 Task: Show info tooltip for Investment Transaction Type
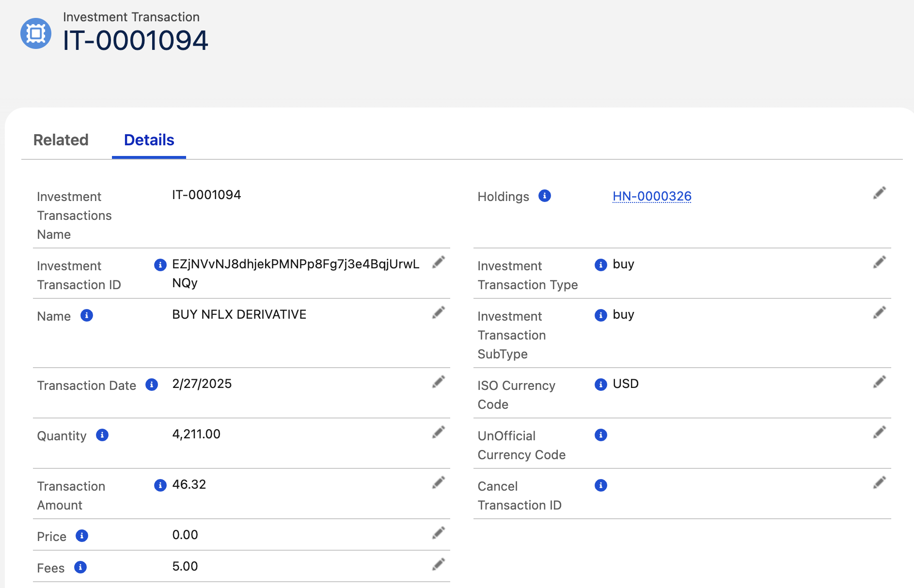(x=601, y=265)
